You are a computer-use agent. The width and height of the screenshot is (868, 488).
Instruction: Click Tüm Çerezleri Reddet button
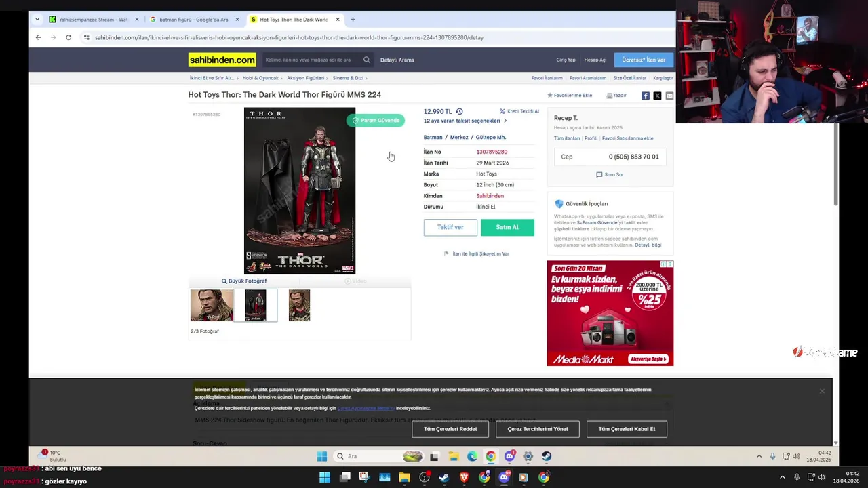(450, 429)
